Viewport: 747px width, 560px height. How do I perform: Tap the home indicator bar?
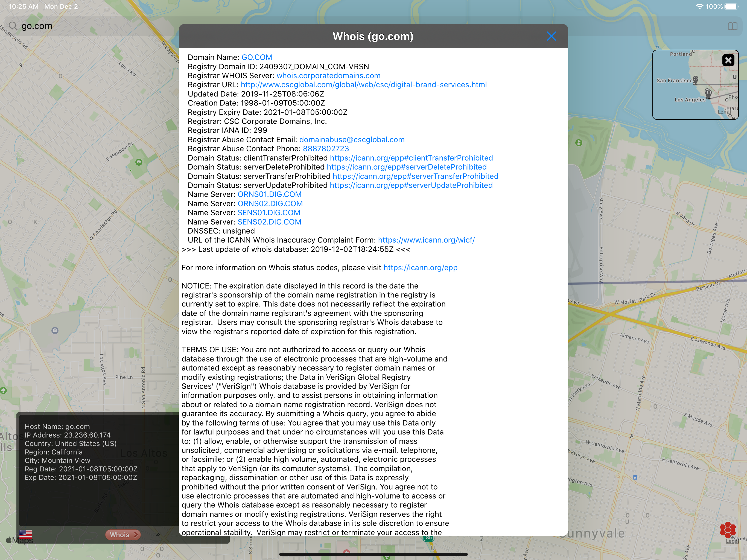coord(373,554)
